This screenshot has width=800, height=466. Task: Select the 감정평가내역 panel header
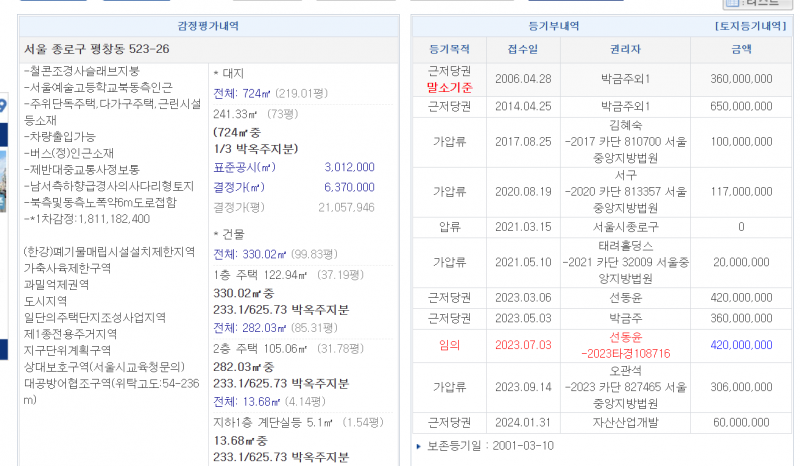(207, 26)
